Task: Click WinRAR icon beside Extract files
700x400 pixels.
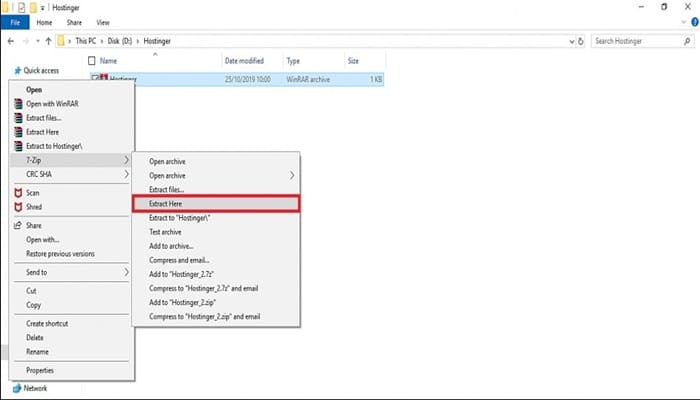Action: [x=18, y=118]
